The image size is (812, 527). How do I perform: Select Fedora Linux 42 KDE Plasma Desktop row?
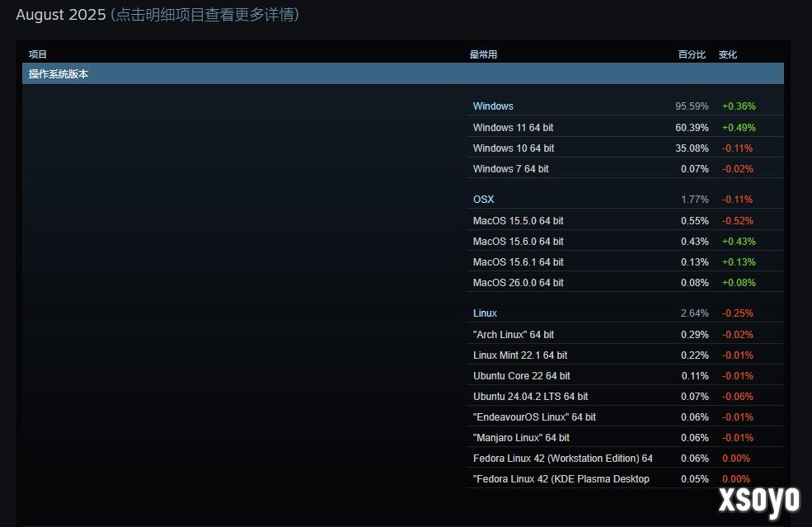[x=625, y=479]
